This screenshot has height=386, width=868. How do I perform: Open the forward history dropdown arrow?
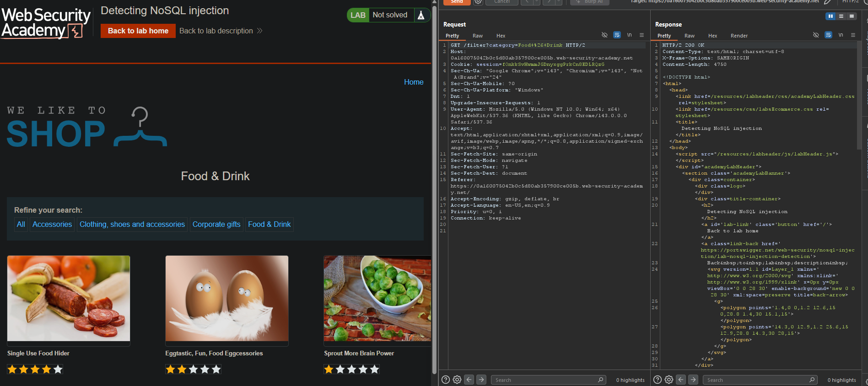(559, 2)
